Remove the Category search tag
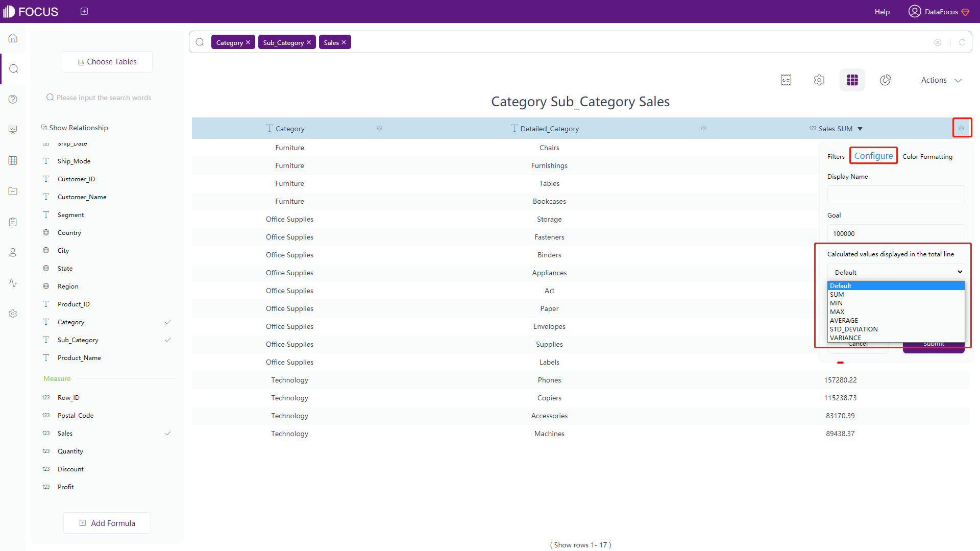980x551 pixels. [x=248, y=42]
